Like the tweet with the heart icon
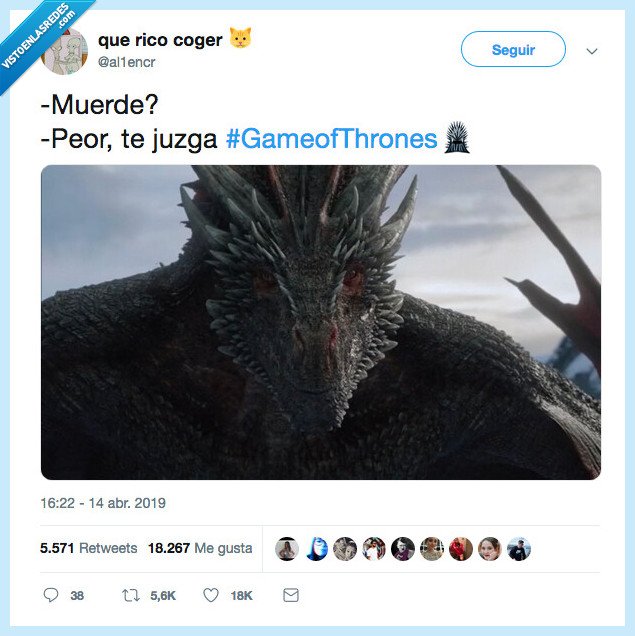The width and height of the screenshot is (635, 636). tap(211, 595)
